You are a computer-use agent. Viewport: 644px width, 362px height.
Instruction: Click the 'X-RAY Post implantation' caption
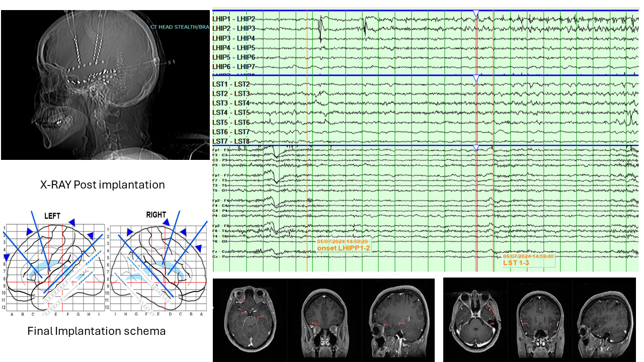point(103,185)
